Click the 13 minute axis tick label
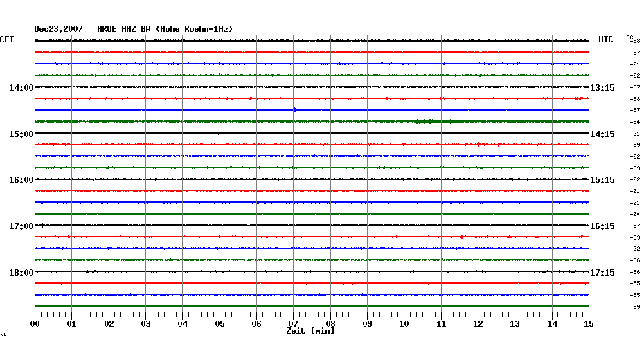The height and width of the screenshot is (342, 644). tap(515, 323)
